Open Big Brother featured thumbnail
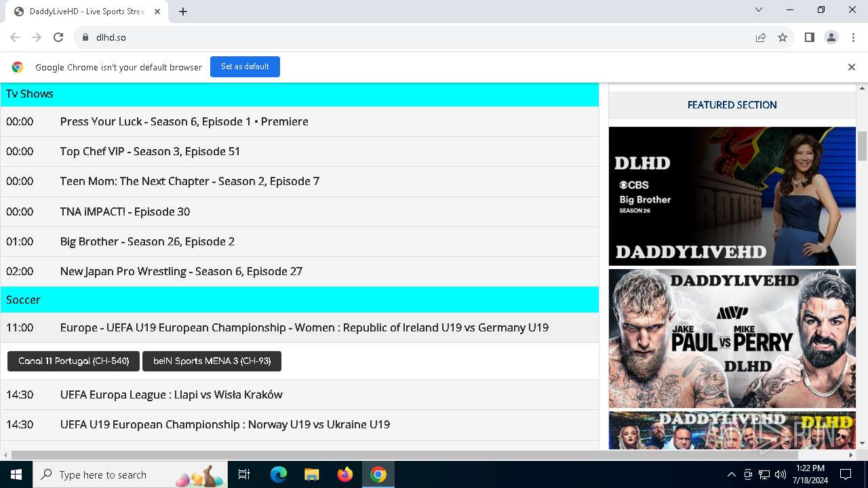The height and width of the screenshot is (488, 868). pyautogui.click(x=732, y=197)
